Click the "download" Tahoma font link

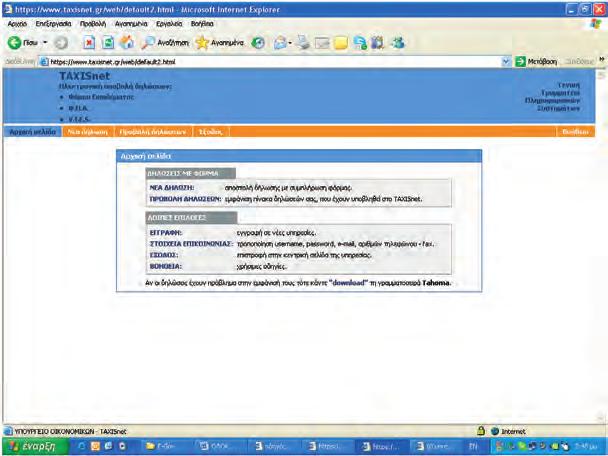[x=348, y=283]
